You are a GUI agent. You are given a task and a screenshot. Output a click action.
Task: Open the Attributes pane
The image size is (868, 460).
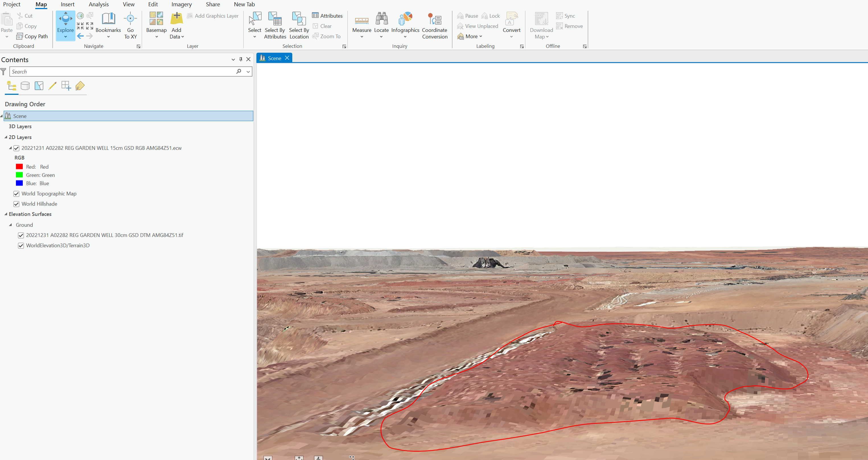pos(327,16)
